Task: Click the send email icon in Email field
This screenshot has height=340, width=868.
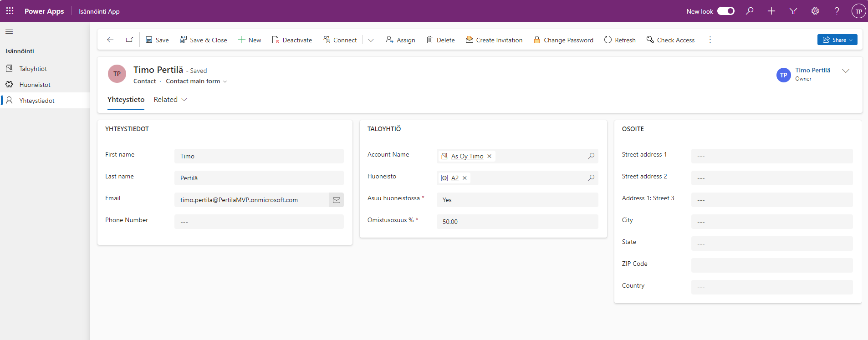Action: point(337,200)
